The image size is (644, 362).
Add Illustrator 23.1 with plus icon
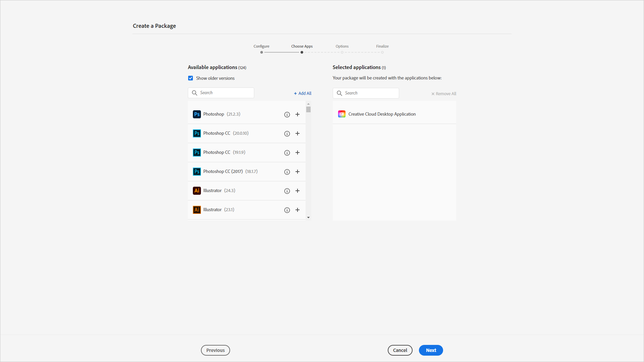tap(298, 210)
